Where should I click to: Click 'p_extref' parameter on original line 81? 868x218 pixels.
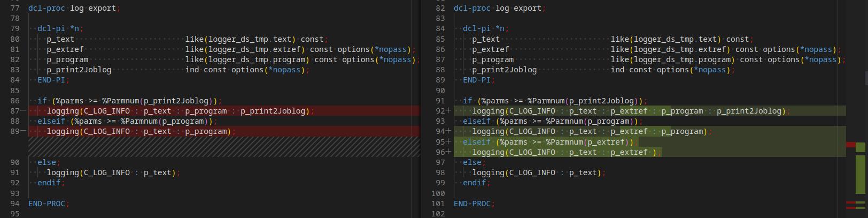[x=65, y=49]
